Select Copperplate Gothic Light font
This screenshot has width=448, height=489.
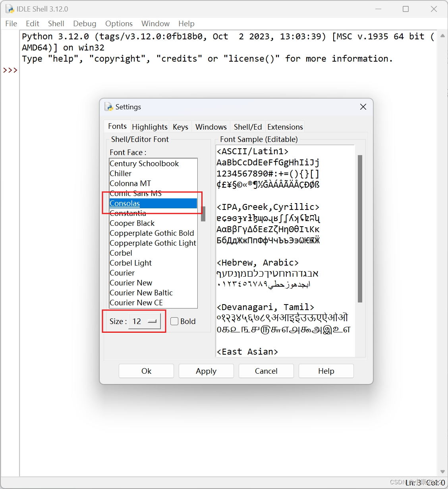[x=153, y=243]
